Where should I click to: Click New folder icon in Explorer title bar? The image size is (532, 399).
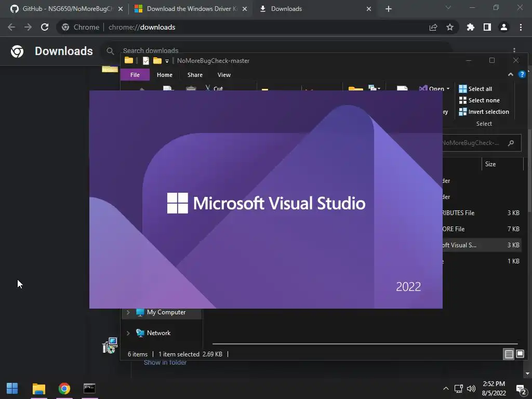pos(157,61)
